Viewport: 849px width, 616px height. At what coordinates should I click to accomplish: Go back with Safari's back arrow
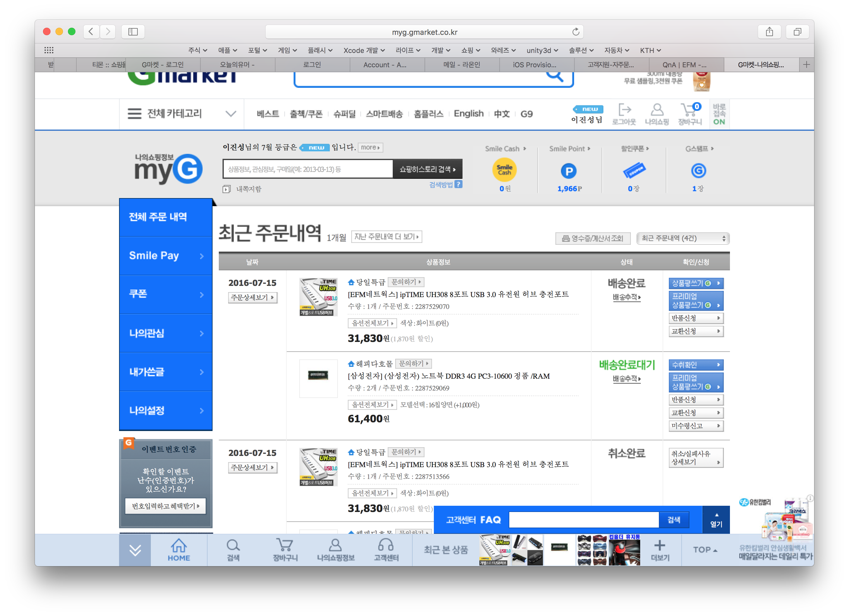[91, 31]
